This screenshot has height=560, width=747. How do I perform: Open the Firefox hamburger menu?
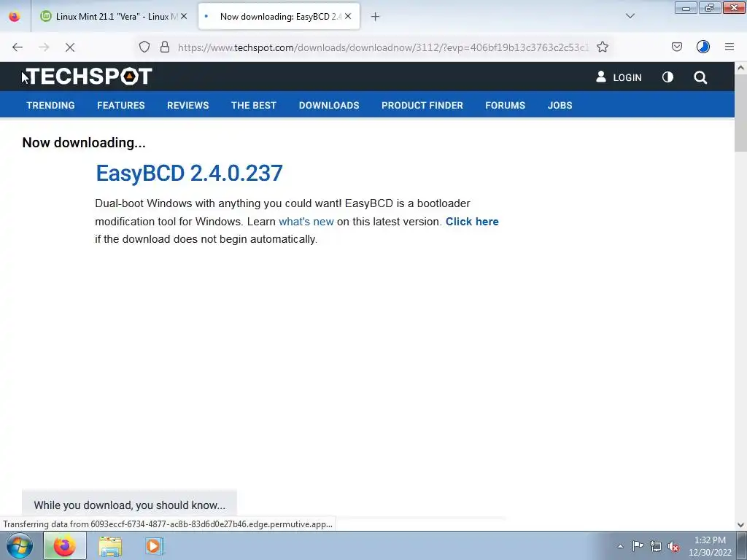pos(729,47)
